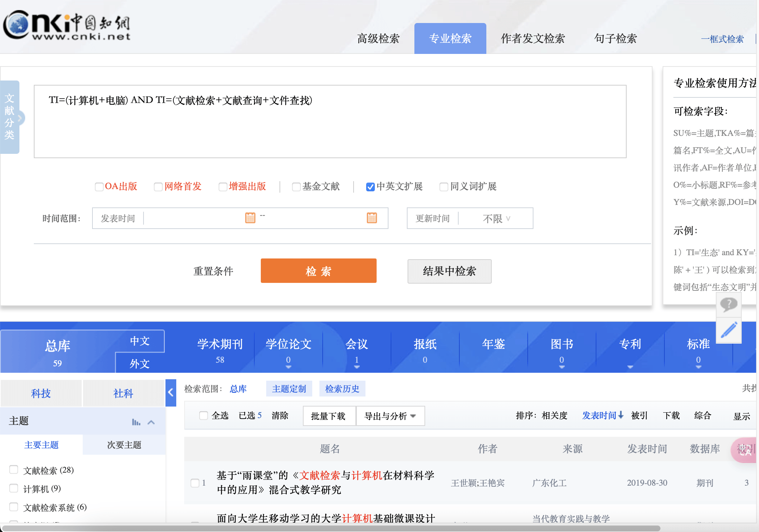Click inside the professional search query box

point(330,121)
